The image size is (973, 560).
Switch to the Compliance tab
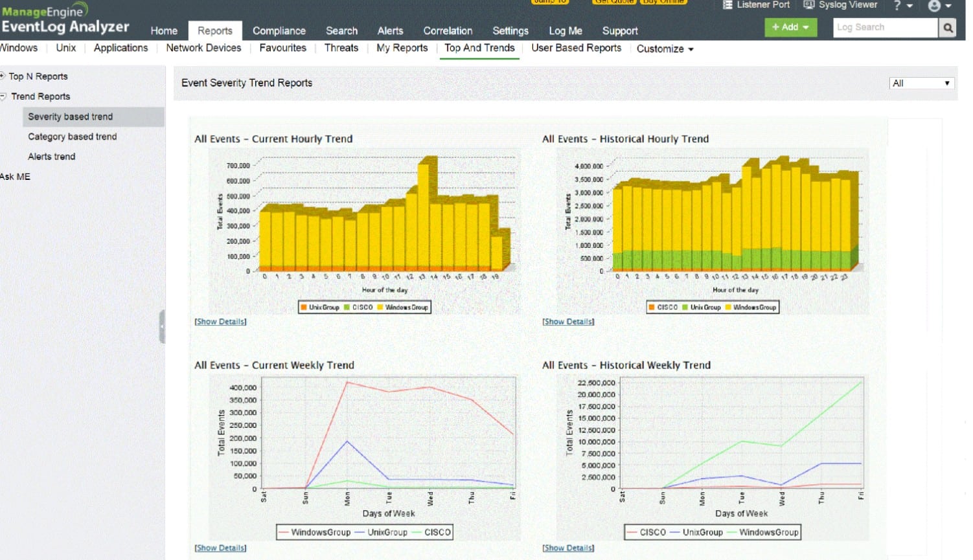click(x=279, y=30)
